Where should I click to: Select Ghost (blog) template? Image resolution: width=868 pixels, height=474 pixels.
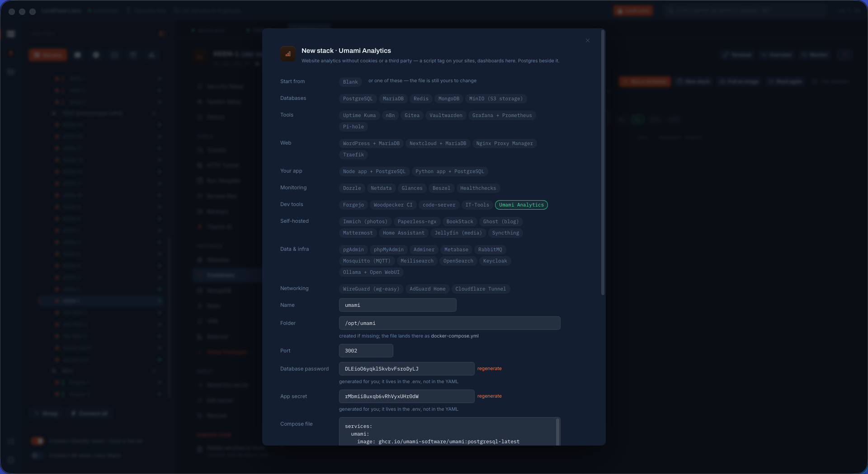tap(501, 221)
